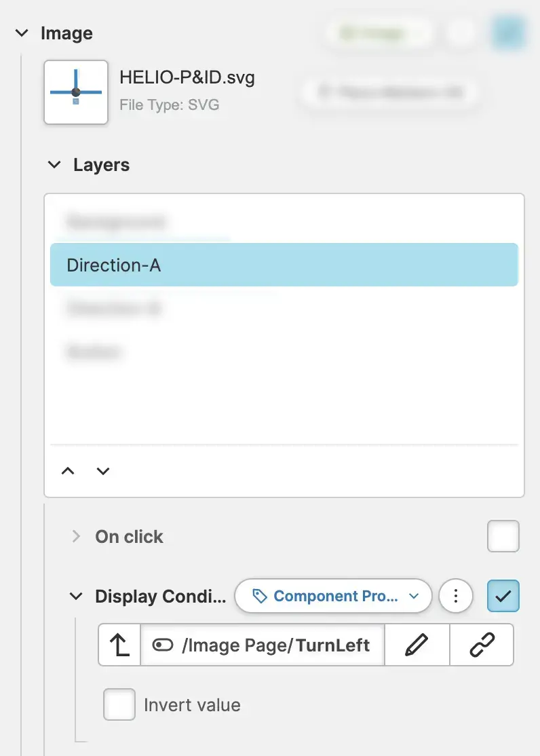The height and width of the screenshot is (756, 540).
Task: Collapse the Display Condition section
Action: coord(76,597)
